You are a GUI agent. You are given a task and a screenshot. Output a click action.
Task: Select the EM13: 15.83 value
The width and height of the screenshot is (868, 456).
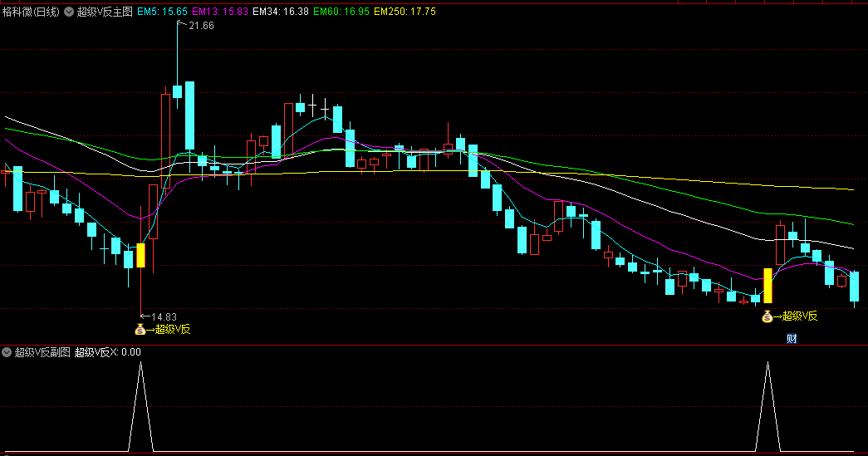[x=220, y=12]
